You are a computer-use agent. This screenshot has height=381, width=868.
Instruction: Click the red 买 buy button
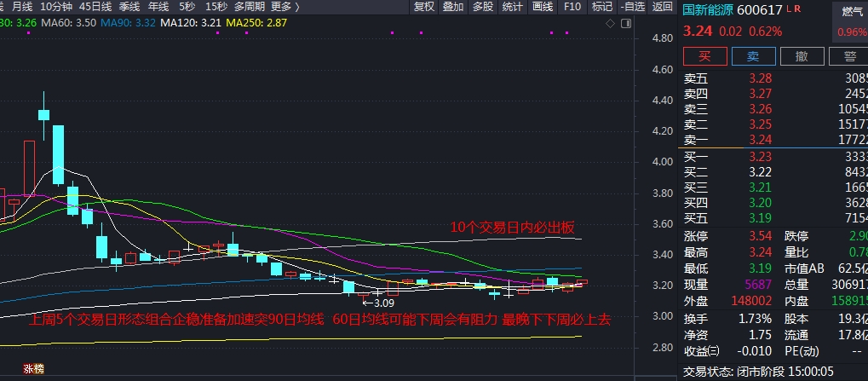pyautogui.click(x=704, y=56)
